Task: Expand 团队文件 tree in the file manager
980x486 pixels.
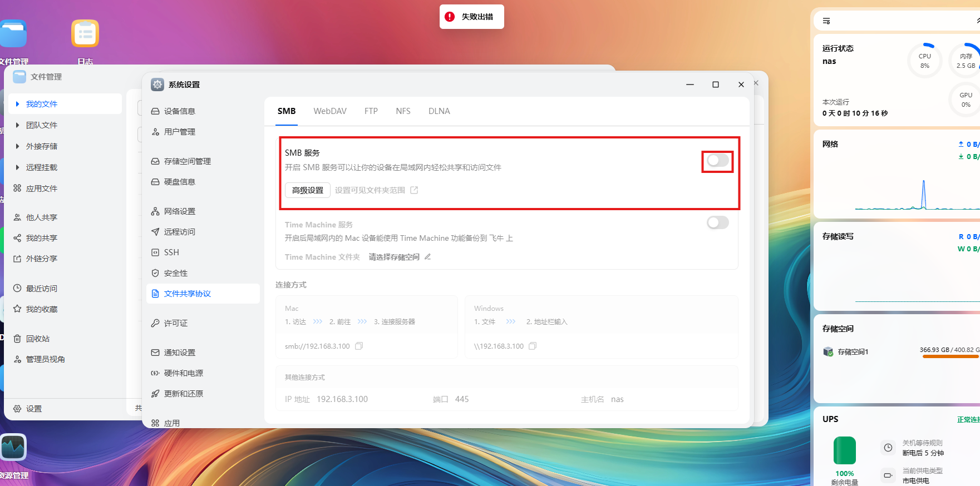Action: (x=17, y=125)
